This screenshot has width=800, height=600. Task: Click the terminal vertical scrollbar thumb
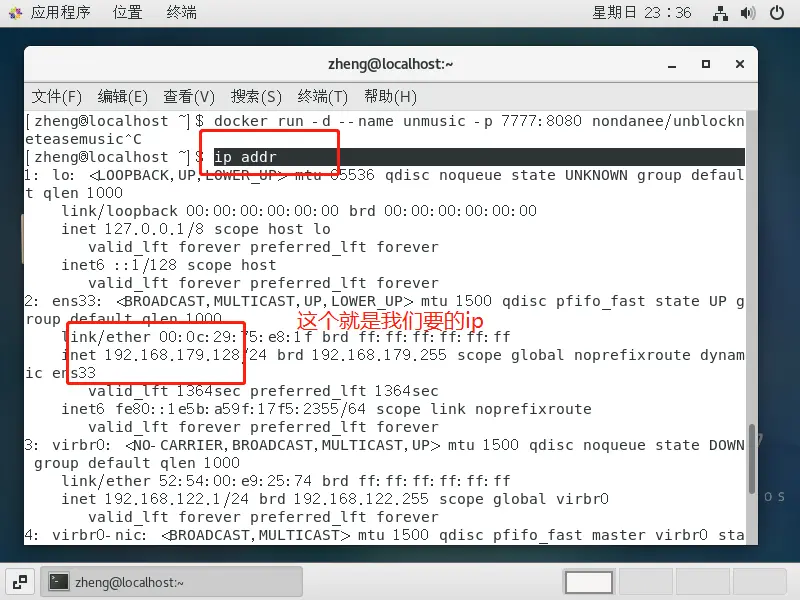click(x=752, y=458)
